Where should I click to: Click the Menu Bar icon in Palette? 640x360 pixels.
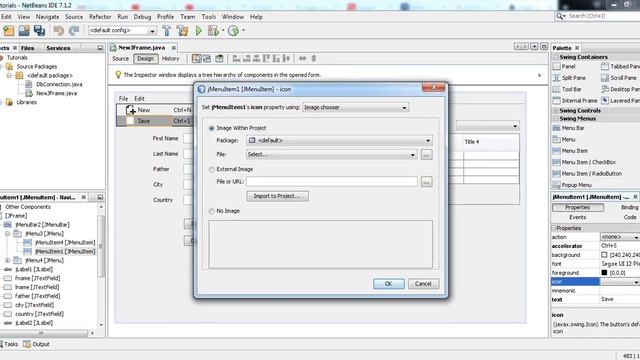pyautogui.click(x=556, y=128)
